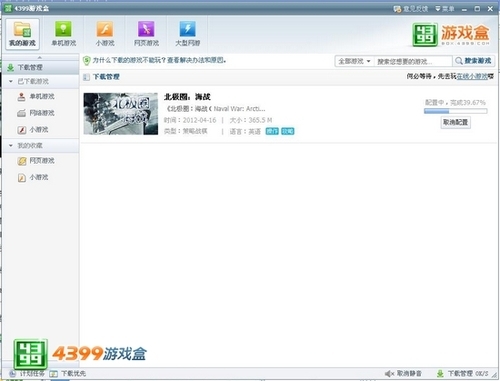Open 网页游戏 under 我的收藏
Screen dimensions: 500x381
point(36,161)
